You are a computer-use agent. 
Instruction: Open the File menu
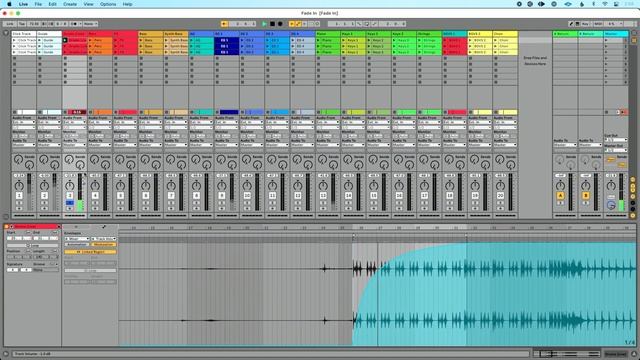38,4
